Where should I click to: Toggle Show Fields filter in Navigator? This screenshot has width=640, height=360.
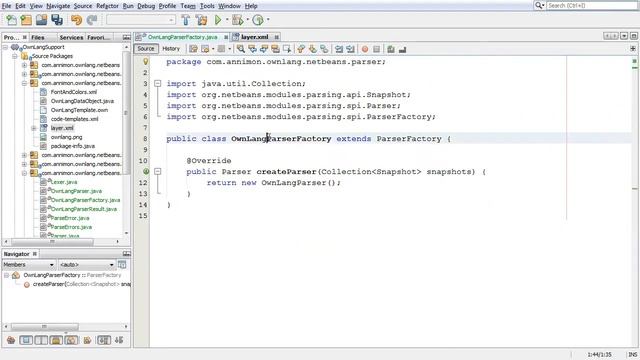26,340
